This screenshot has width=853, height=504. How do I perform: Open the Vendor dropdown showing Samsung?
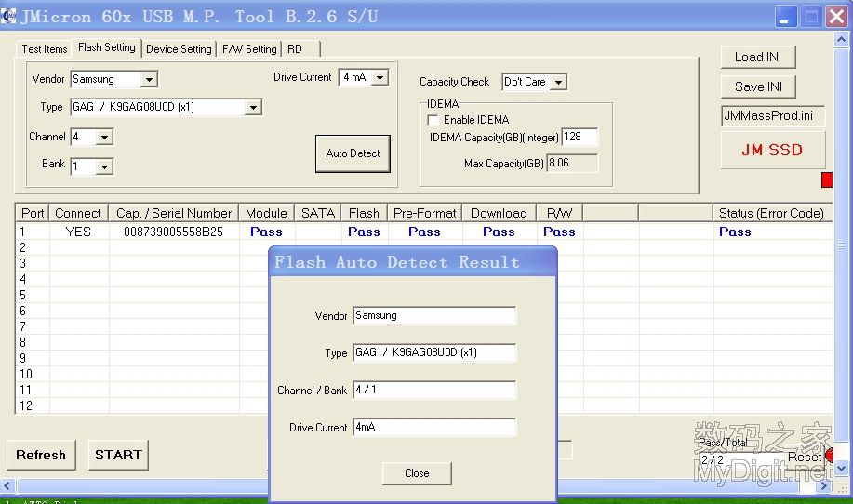pyautogui.click(x=149, y=79)
